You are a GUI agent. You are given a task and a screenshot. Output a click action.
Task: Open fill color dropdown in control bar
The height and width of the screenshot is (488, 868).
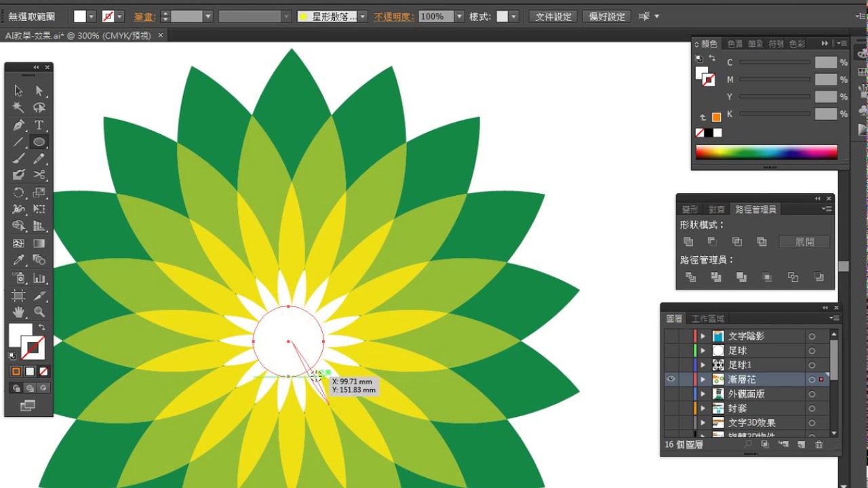coord(92,16)
